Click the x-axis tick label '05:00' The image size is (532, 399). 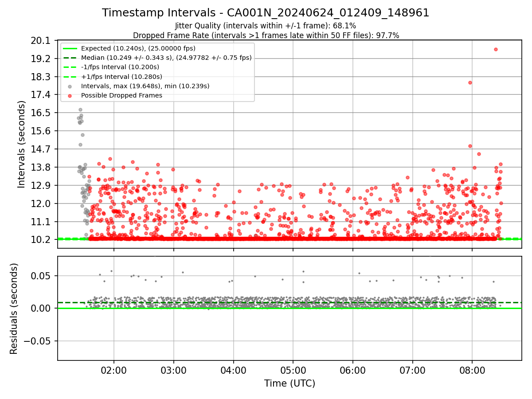point(293,370)
